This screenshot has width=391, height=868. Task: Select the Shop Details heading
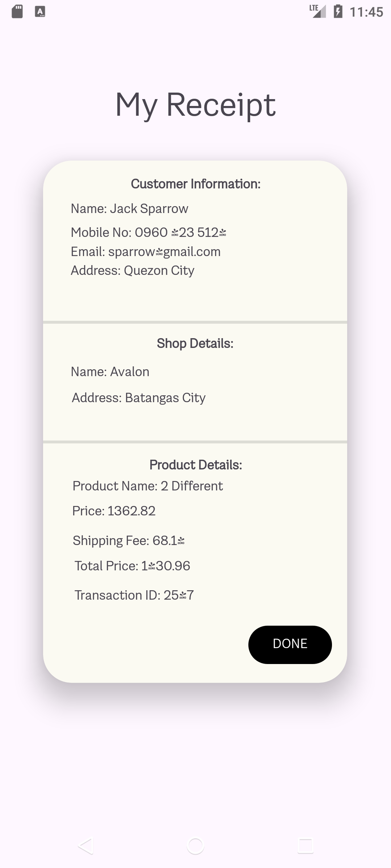click(x=195, y=344)
